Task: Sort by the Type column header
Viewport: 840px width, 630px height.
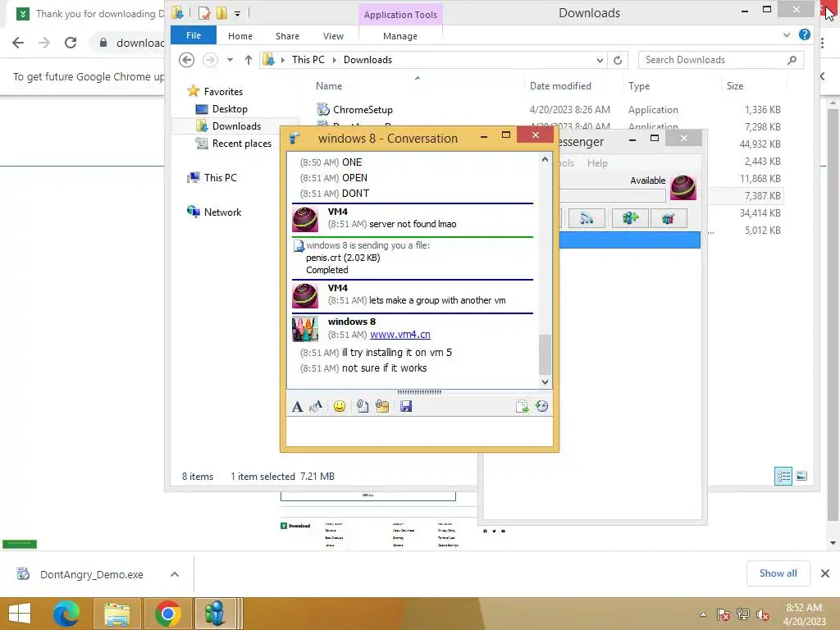Action: [638, 85]
